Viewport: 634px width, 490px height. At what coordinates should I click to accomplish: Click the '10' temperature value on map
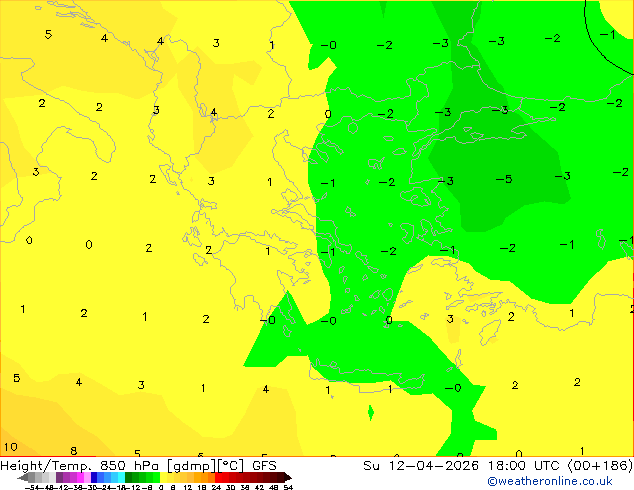coord(11,447)
